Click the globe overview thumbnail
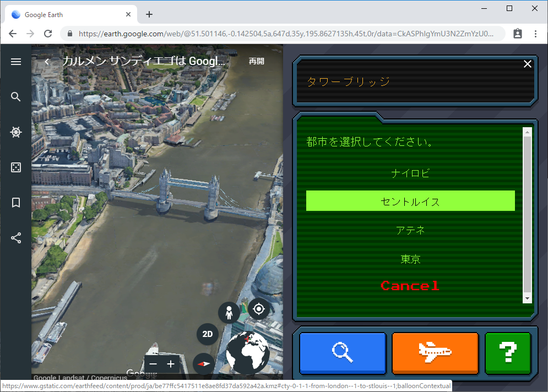 [247, 353]
